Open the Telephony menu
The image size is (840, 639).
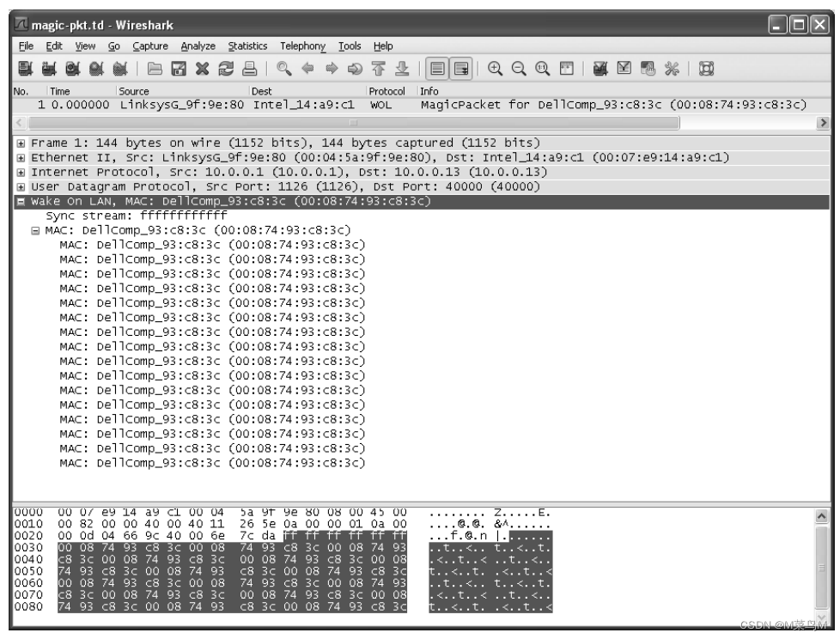pyautogui.click(x=302, y=46)
